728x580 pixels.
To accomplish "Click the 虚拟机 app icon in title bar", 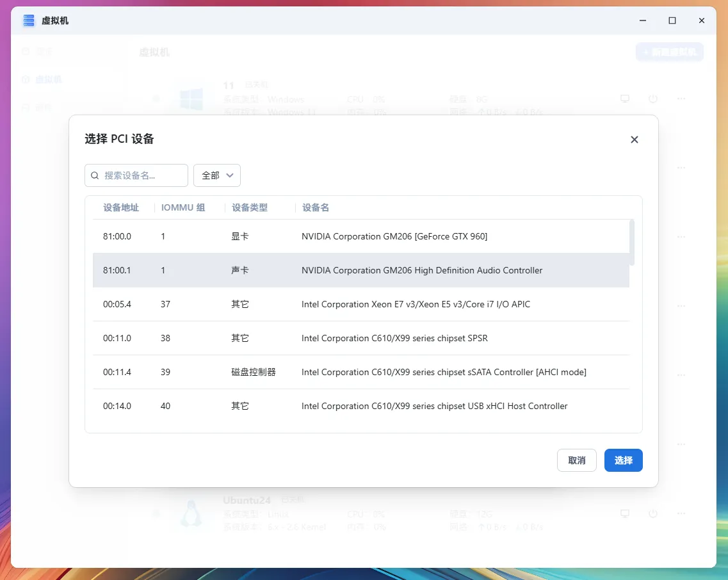I will [29, 21].
